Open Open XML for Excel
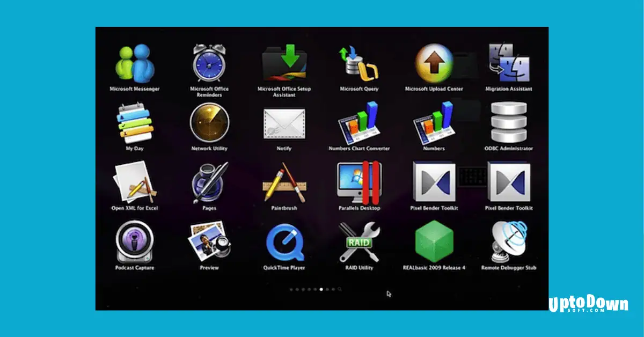The image size is (644, 337). [134, 182]
